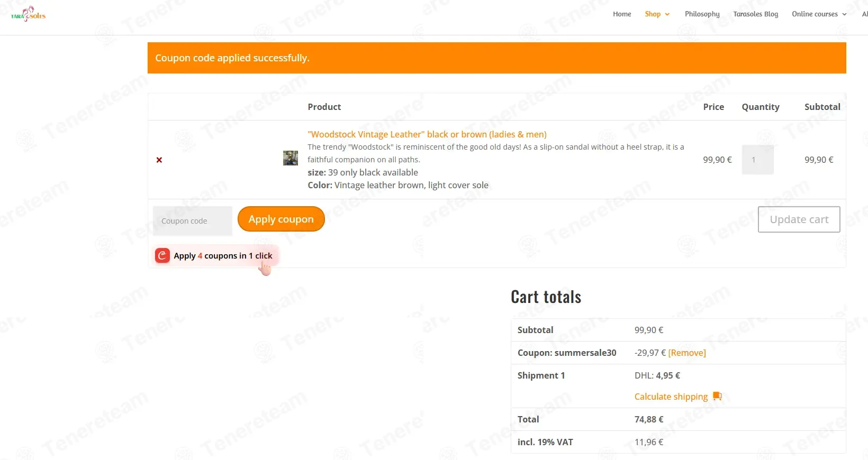Image resolution: width=868 pixels, height=460 pixels.
Task: Click the Price column header
Action: pyautogui.click(x=713, y=107)
